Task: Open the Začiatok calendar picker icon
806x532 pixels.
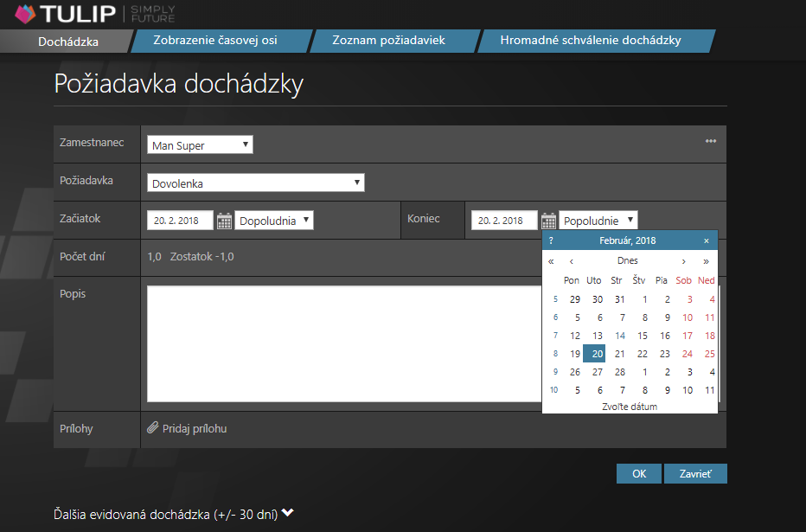Action: click(224, 221)
